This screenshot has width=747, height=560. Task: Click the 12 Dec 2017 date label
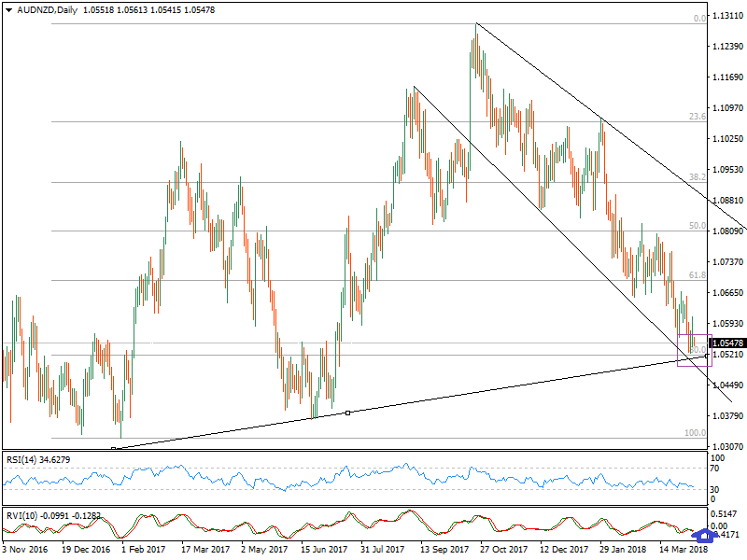(x=564, y=550)
